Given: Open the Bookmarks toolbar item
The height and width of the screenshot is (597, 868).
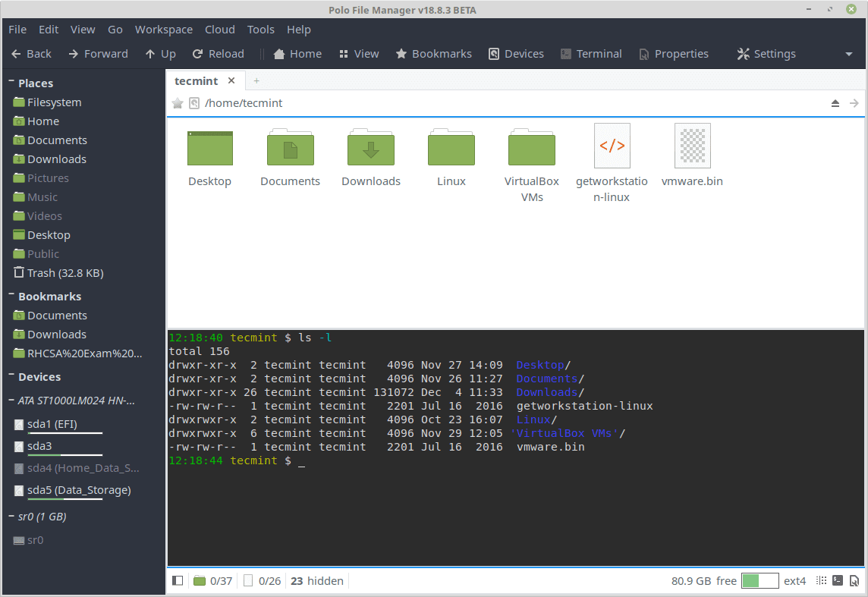Looking at the screenshot, I should coord(433,53).
